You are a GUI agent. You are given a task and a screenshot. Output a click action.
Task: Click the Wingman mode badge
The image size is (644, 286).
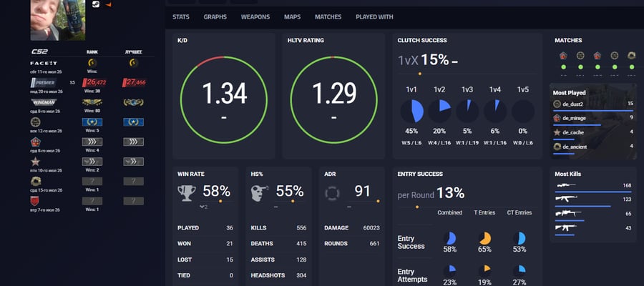tap(44, 102)
